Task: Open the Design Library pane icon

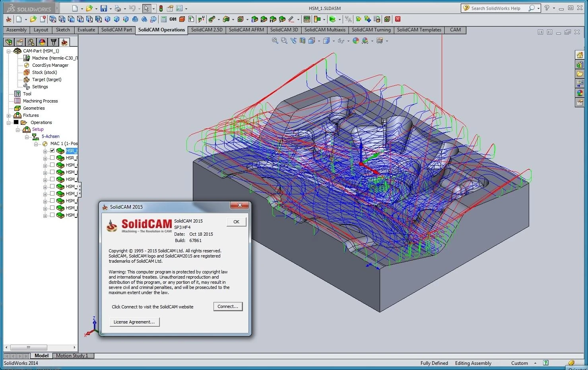Action: click(x=580, y=64)
